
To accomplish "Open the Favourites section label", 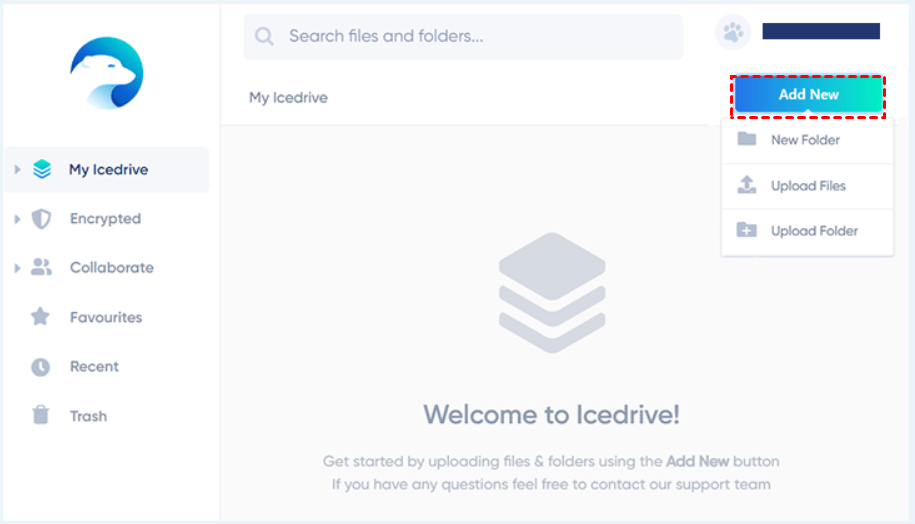I will (x=106, y=317).
